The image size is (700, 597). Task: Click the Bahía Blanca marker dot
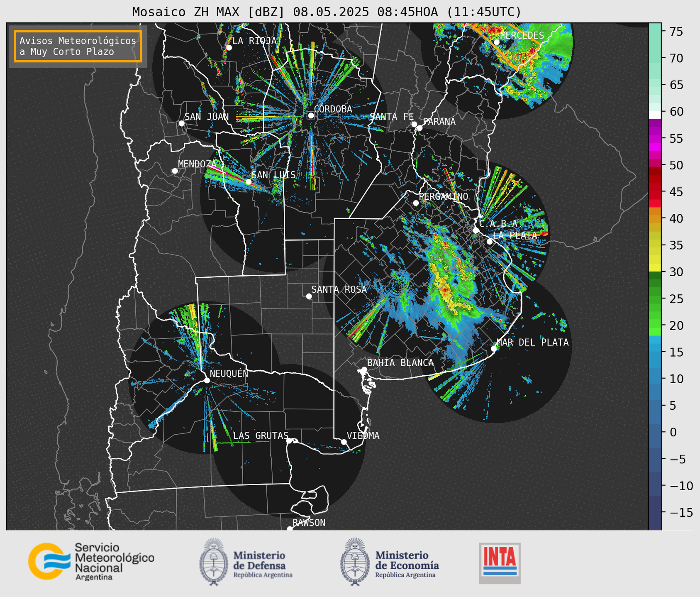(x=364, y=369)
